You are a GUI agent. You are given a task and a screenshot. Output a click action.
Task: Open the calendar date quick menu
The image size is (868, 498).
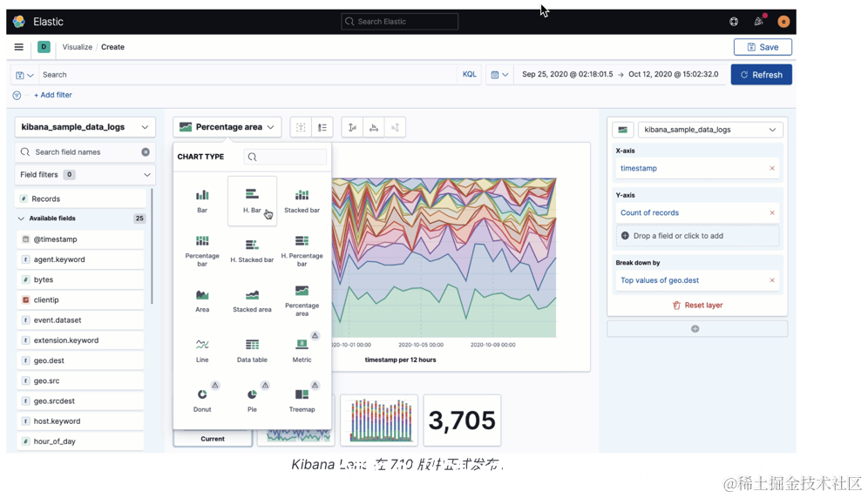point(499,75)
